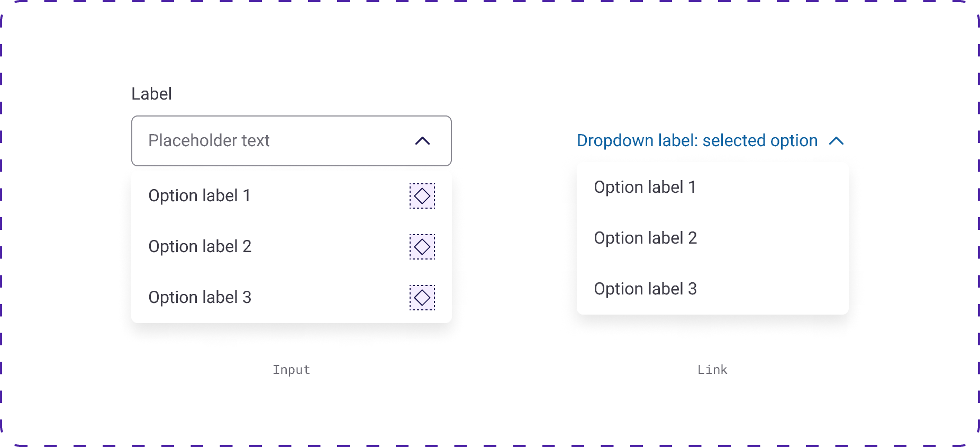Click the Label text above the input
Viewport: 980px width, 447px height.
tap(151, 94)
